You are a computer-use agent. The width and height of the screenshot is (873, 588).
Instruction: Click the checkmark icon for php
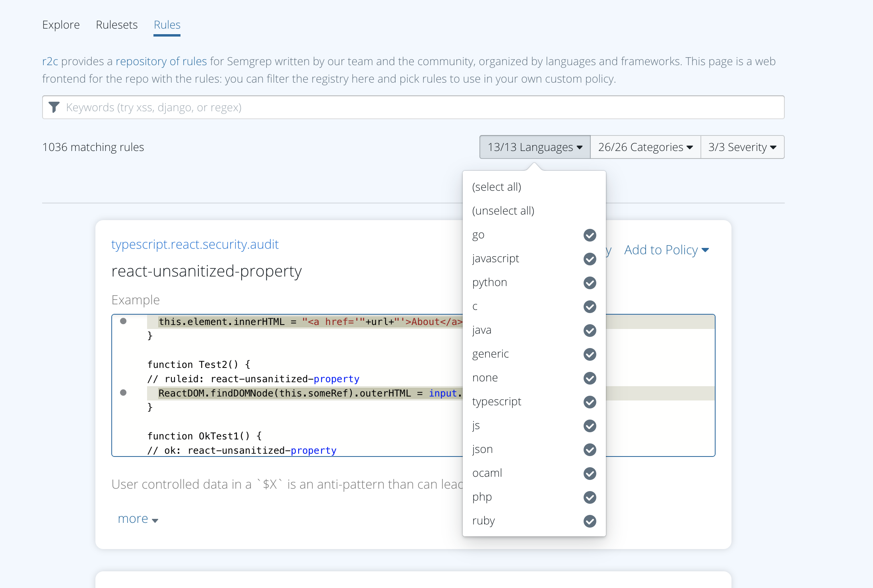(x=590, y=497)
